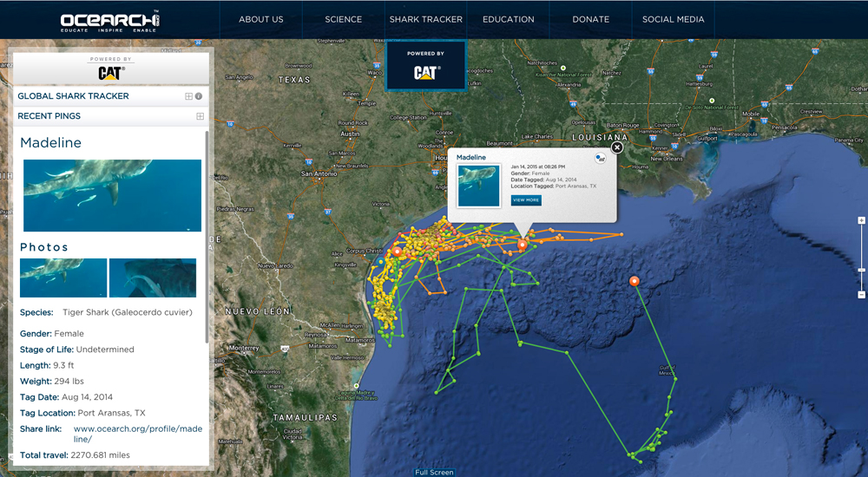Viewport: 868px width, 477px height.
Task: Expand the Global Shark Tracker section
Action: click(x=111, y=96)
